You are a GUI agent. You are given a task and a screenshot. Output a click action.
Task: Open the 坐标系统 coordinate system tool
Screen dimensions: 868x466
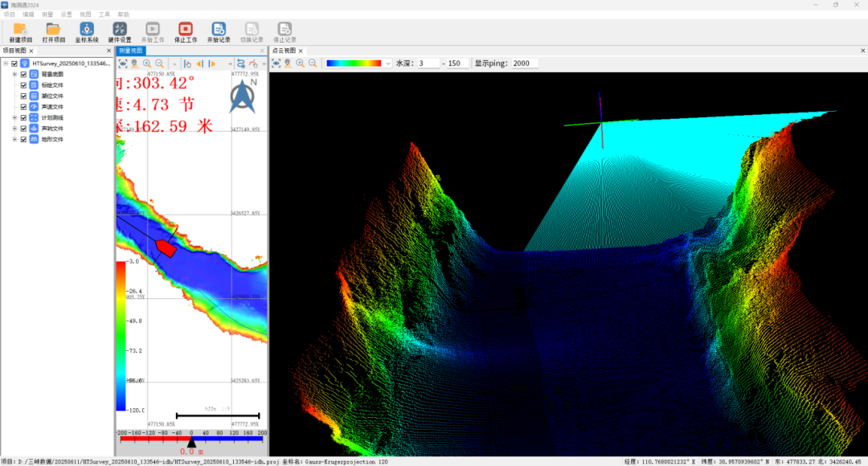point(86,30)
